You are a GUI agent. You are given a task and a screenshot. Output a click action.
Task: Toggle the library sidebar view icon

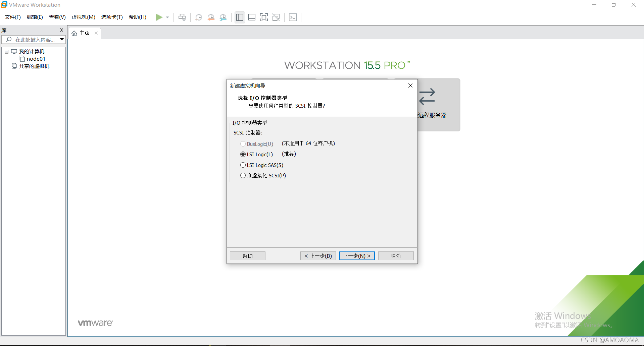pyautogui.click(x=240, y=17)
